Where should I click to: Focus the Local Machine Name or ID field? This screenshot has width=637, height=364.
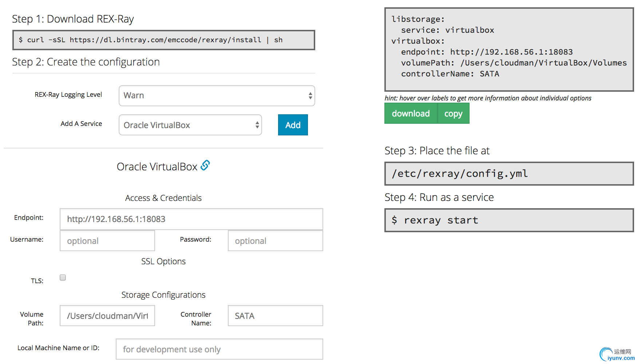219,349
